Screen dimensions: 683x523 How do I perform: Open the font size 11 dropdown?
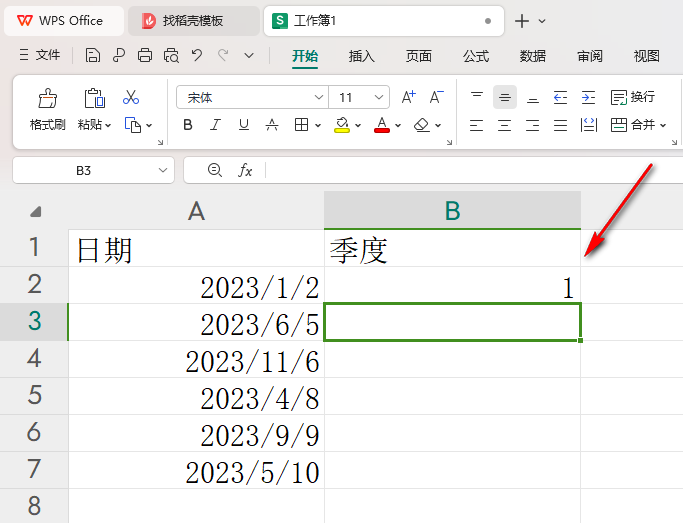(379, 97)
